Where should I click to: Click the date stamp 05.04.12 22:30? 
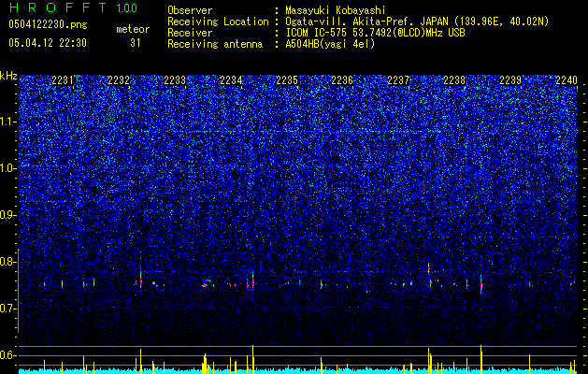coord(48,43)
